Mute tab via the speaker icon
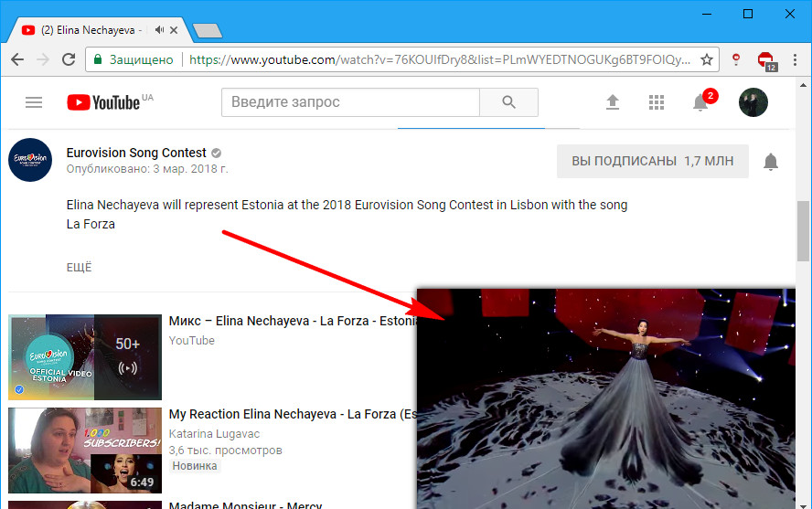The width and height of the screenshot is (812, 509). click(x=159, y=30)
